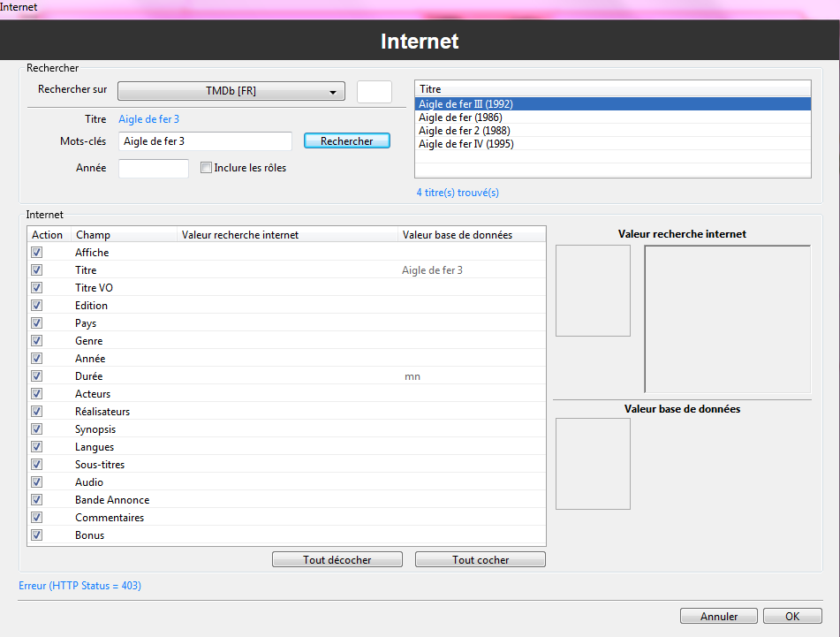Select Aigle de fer IV (1995) result

465,144
